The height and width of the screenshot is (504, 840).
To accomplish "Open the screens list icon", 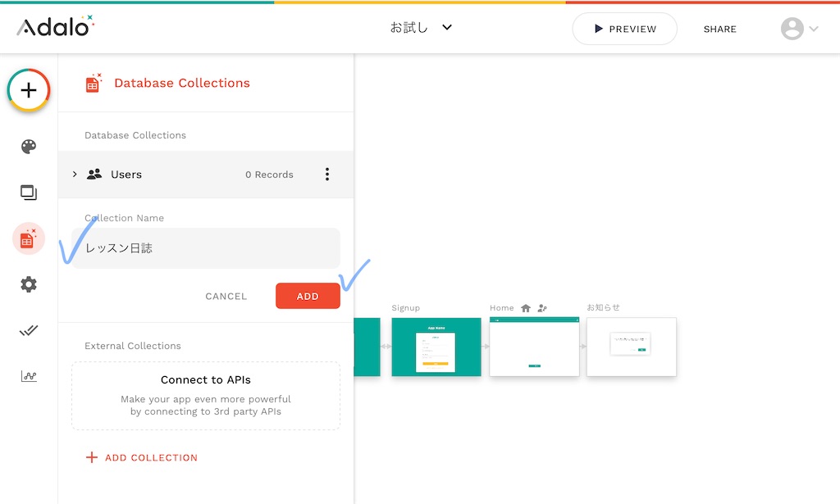I will [29, 193].
